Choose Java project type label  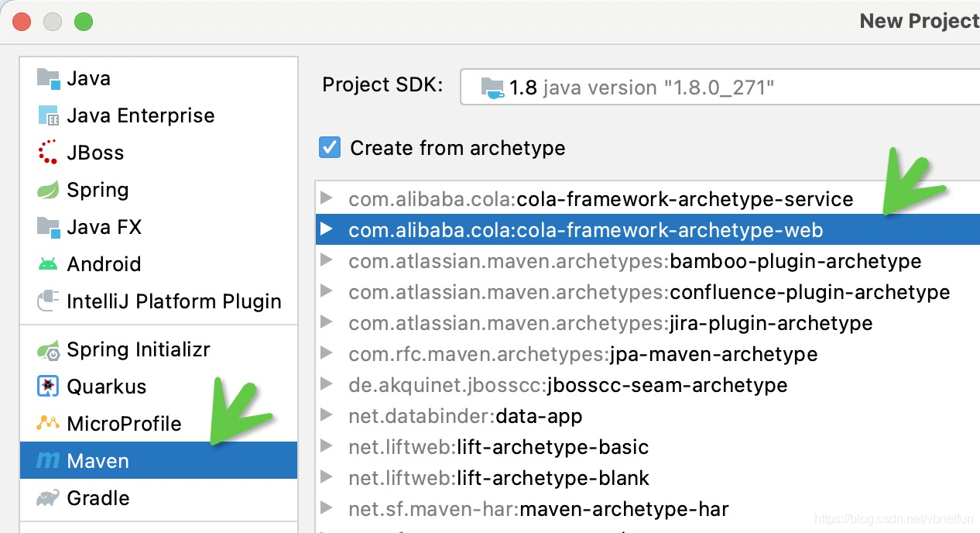pyautogui.click(x=89, y=78)
